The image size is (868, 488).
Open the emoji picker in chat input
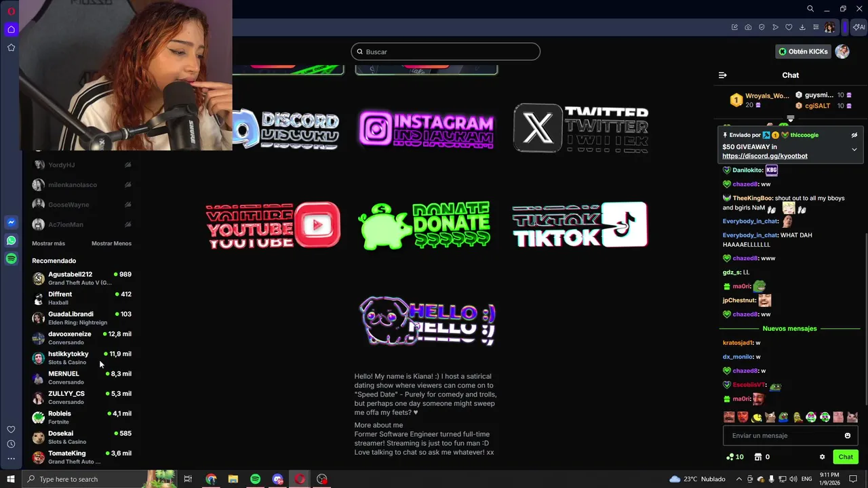(848, 436)
